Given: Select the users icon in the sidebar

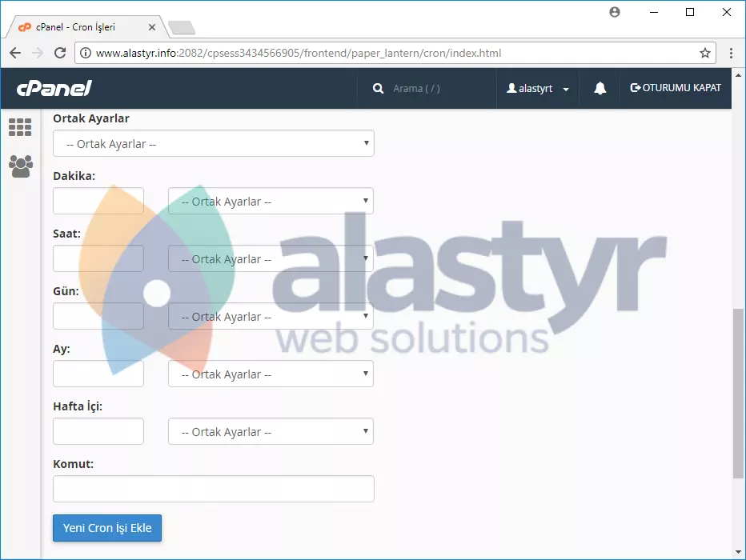Looking at the screenshot, I should (x=19, y=166).
